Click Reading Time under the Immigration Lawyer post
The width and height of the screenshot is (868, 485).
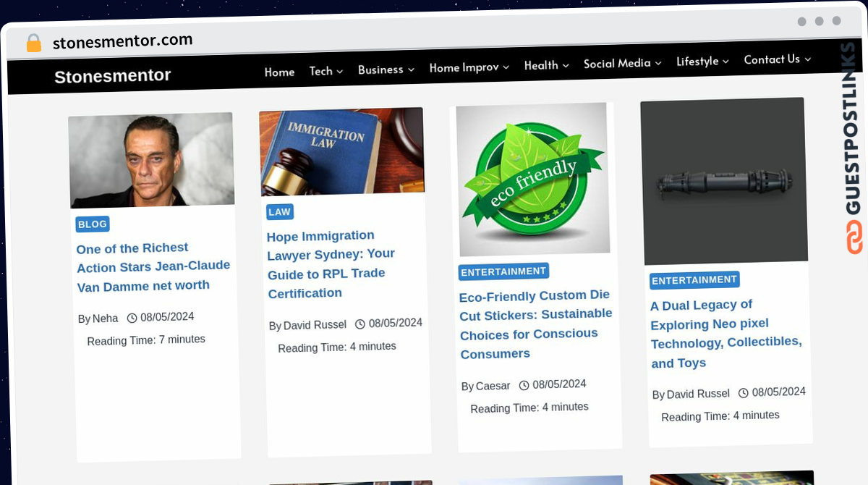[x=337, y=347]
